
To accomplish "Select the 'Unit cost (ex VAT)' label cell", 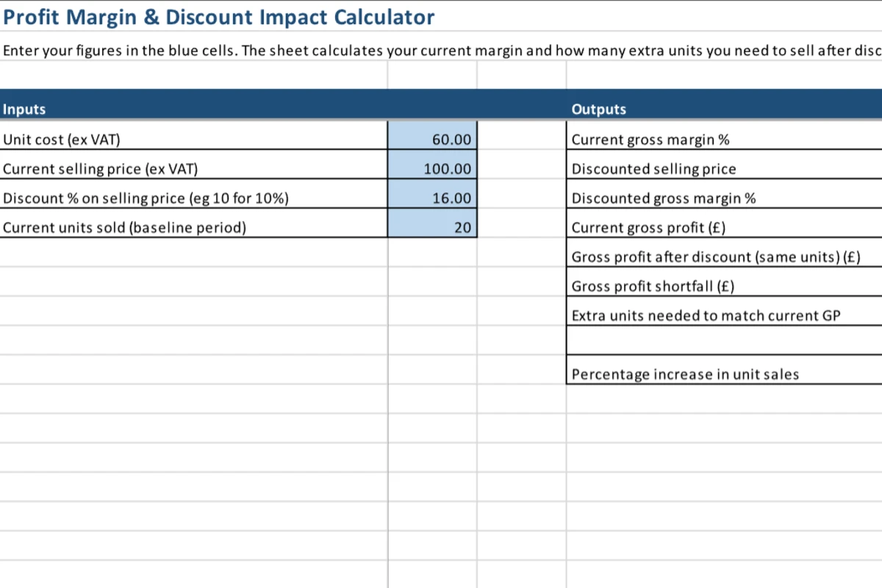I will click(x=62, y=140).
